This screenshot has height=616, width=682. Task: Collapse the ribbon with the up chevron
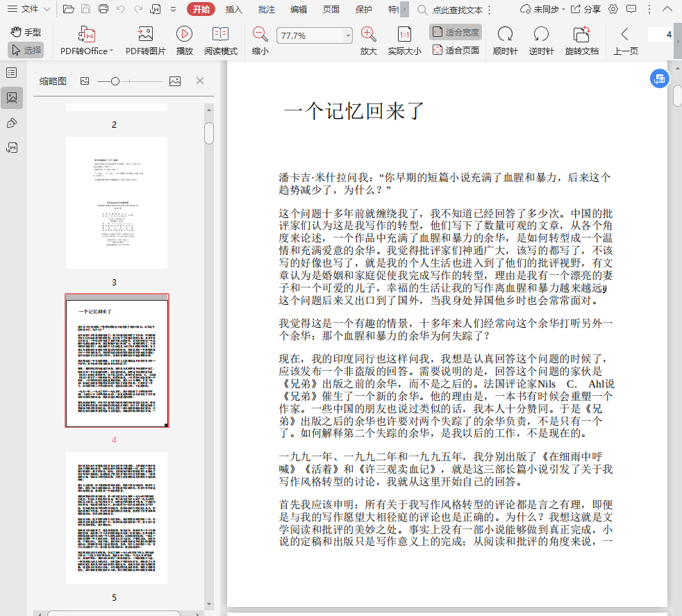click(x=667, y=9)
